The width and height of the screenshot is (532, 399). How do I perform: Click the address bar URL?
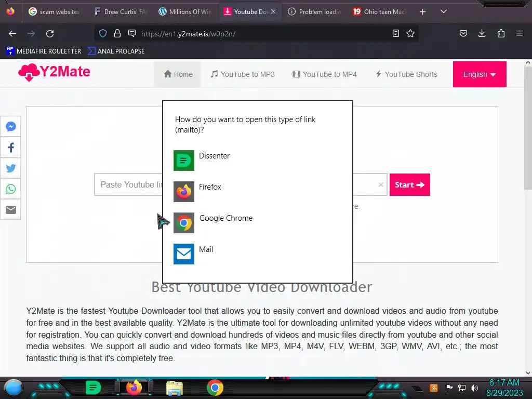tap(188, 34)
